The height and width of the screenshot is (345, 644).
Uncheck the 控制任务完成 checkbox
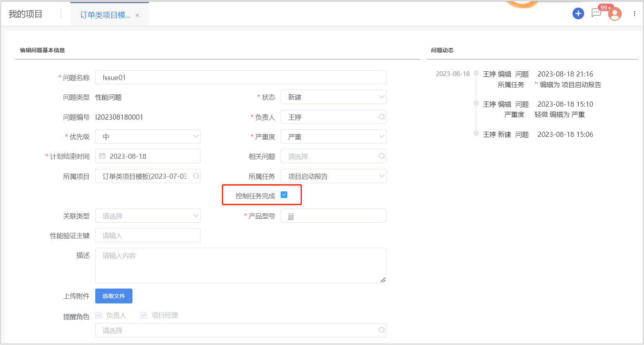[x=284, y=195]
